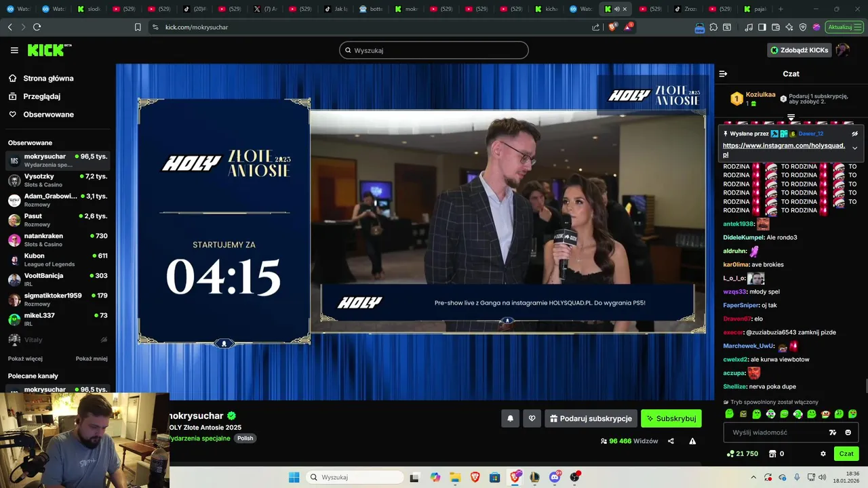This screenshot has height=488, width=868.
Task: Send message with Czat button
Action: [846, 454]
